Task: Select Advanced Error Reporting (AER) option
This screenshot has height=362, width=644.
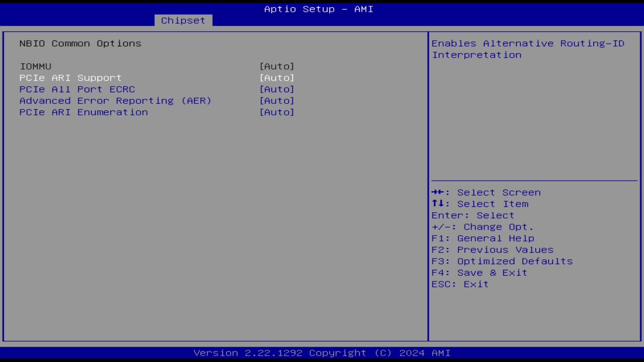Action: pos(116,101)
